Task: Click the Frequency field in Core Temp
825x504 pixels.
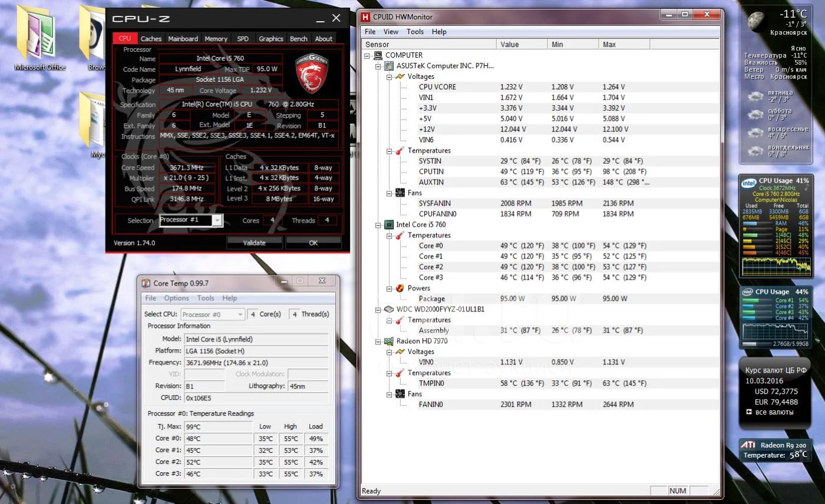Action: point(256,363)
